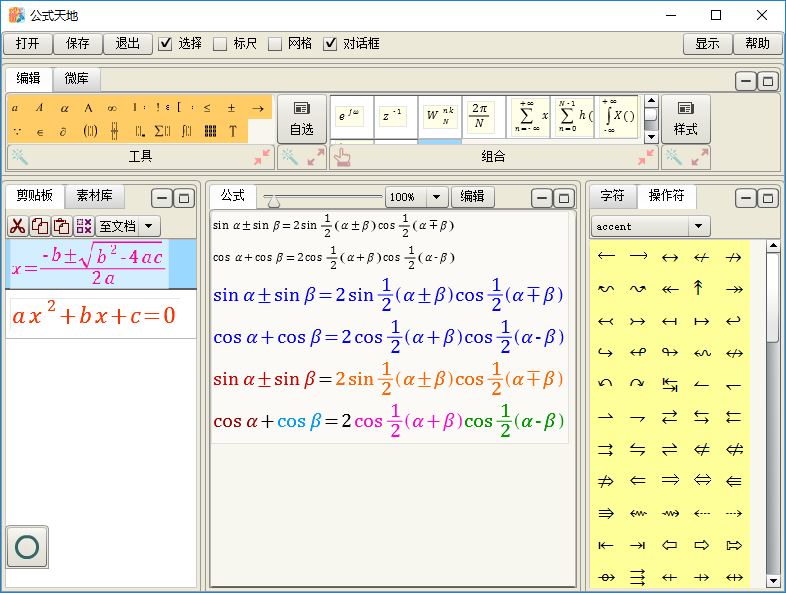
Task: Click the zoom slider handle
Action: [274, 202]
